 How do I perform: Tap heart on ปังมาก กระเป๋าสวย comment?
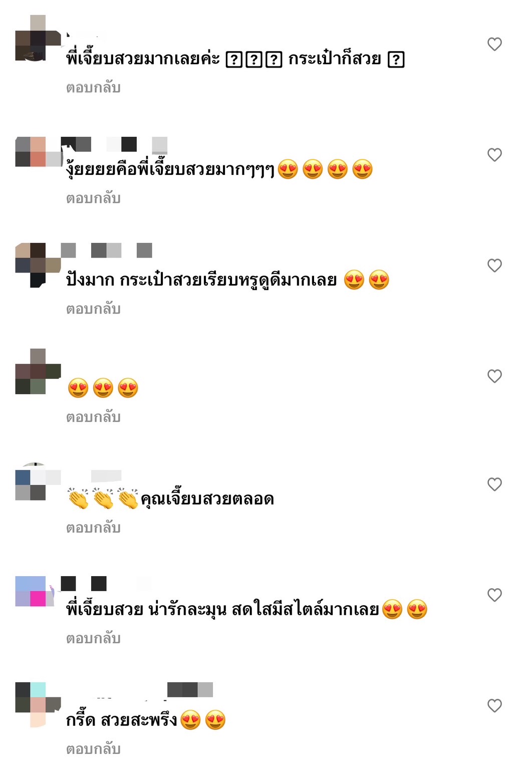coord(494,266)
